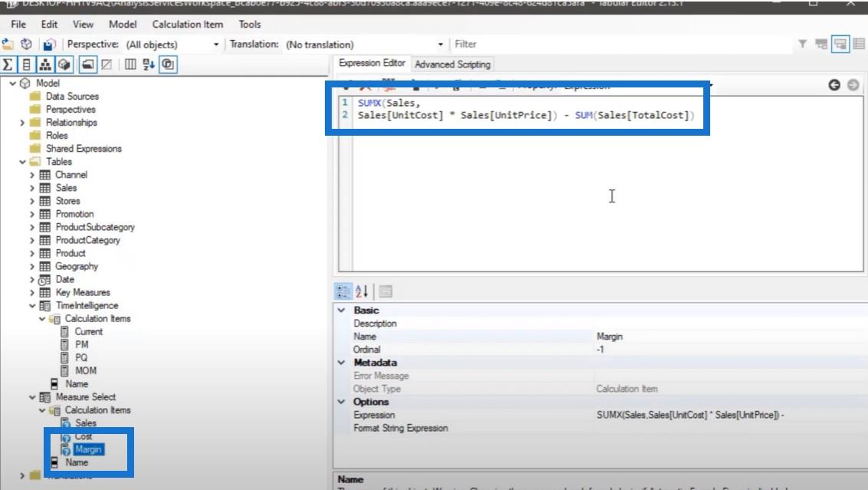This screenshot has width=868, height=490.
Task: Click the Measure Select calculation group icon
Action: pos(45,397)
